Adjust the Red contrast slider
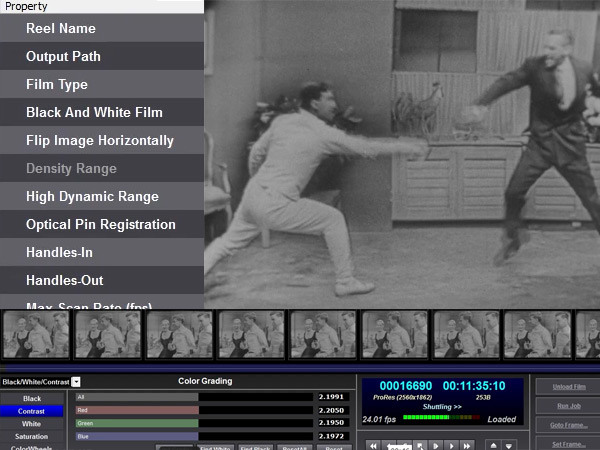 pos(194,410)
